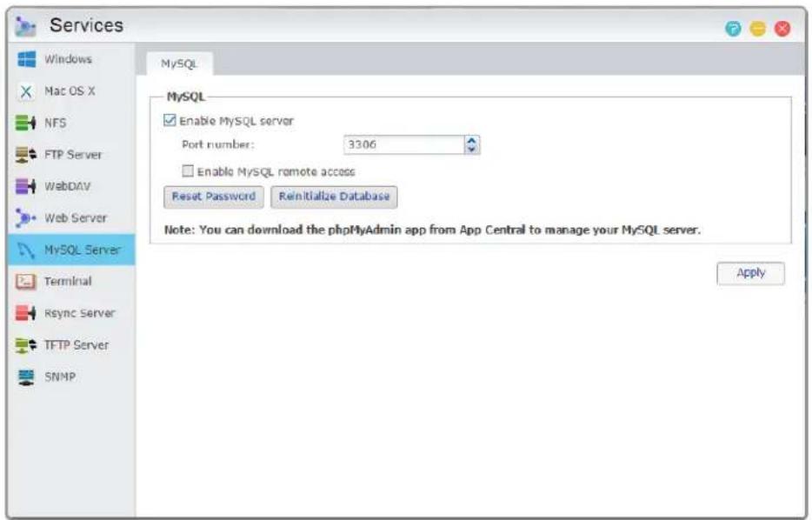Image resolution: width=812 pixels, height=520 pixels.
Task: Click the TFTP Server icon
Action: [26, 345]
